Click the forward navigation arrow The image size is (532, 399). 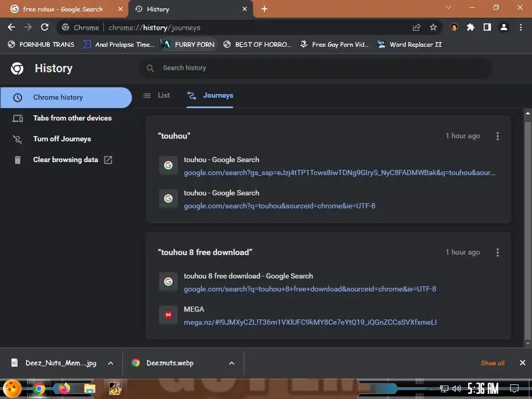[x=28, y=27]
